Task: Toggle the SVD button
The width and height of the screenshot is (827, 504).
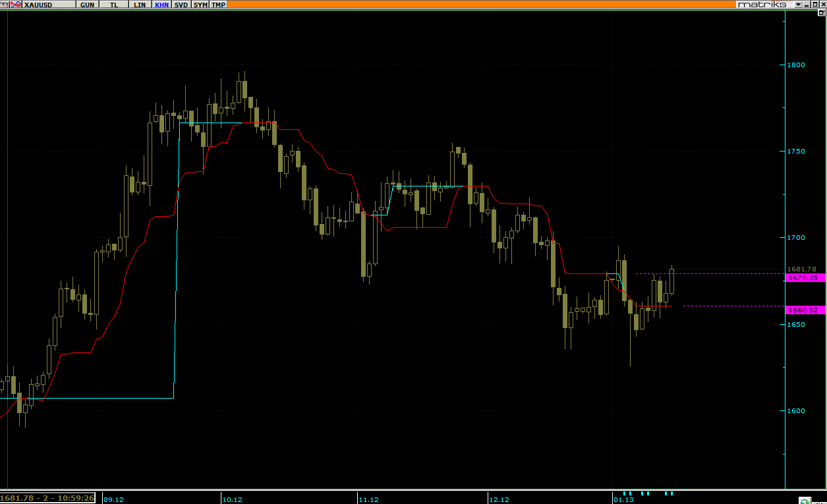Action: (x=181, y=5)
